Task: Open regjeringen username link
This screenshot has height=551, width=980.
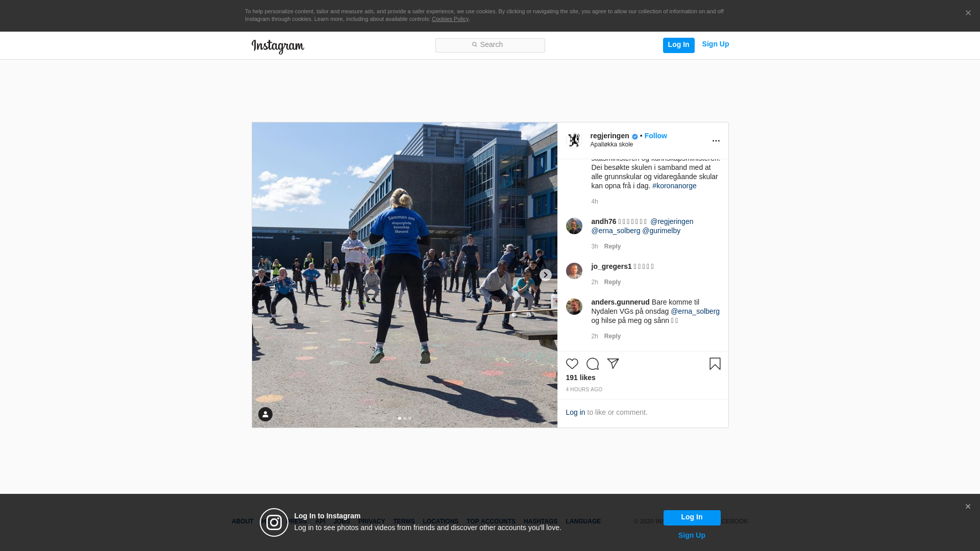Action: (x=610, y=136)
